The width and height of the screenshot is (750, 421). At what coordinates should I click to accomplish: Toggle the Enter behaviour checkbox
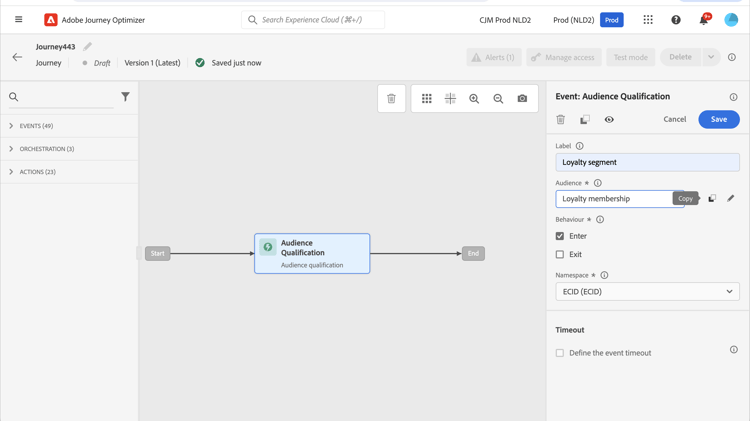[560, 236]
